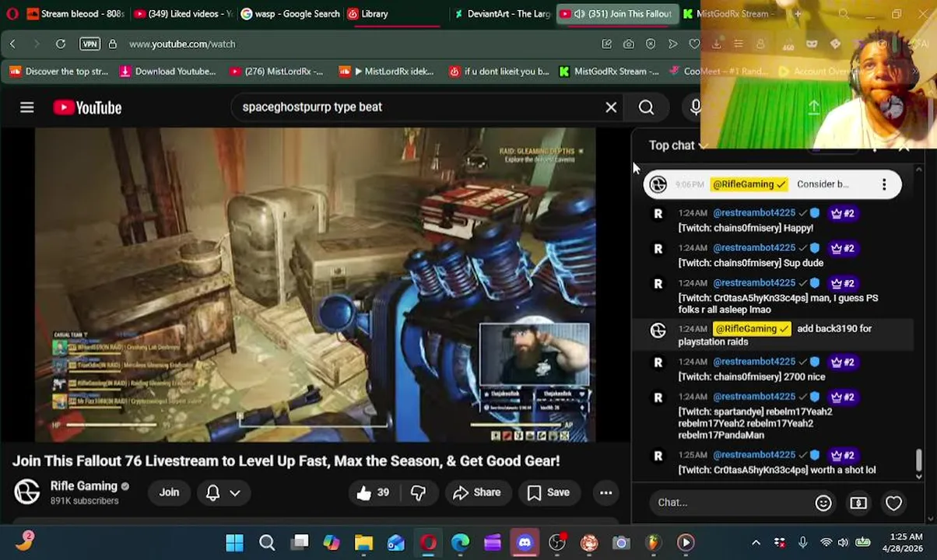Show hidden system tray icons
Screen dimensions: 937x560
tap(756, 542)
